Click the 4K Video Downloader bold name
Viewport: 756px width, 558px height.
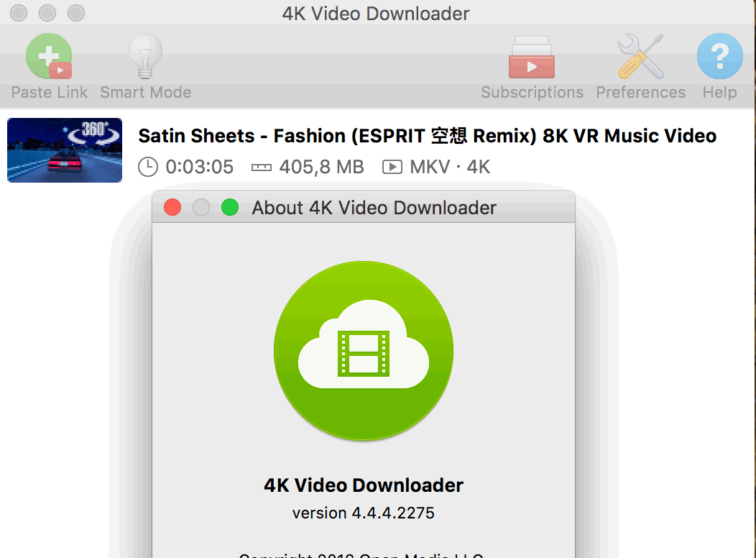pos(364,485)
